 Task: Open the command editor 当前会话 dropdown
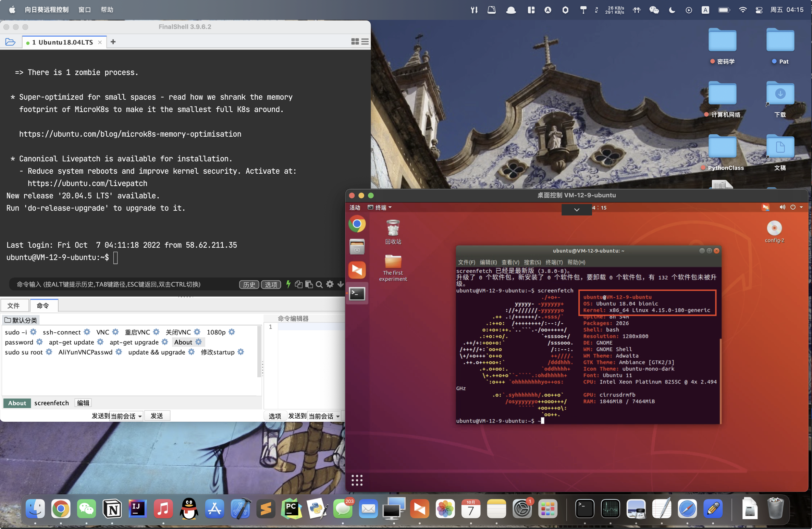pos(324,416)
